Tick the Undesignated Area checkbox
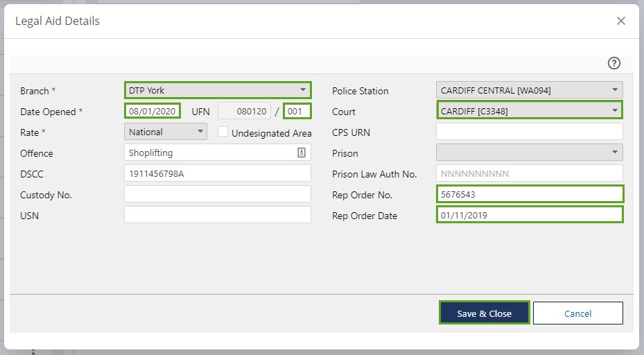 pyautogui.click(x=223, y=131)
